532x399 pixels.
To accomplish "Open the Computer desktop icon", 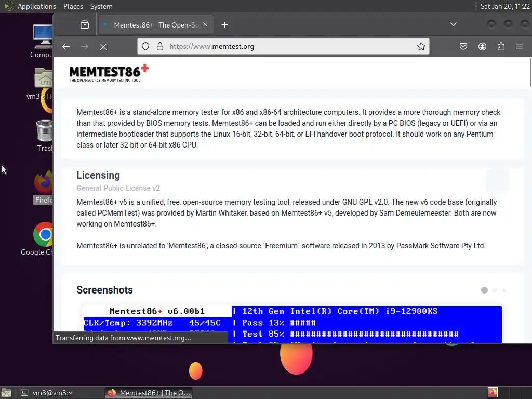I will 43,42.
